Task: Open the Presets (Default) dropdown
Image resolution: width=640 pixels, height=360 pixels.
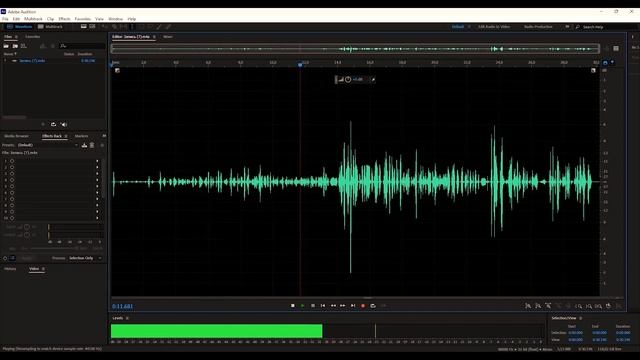Action: click(47, 145)
